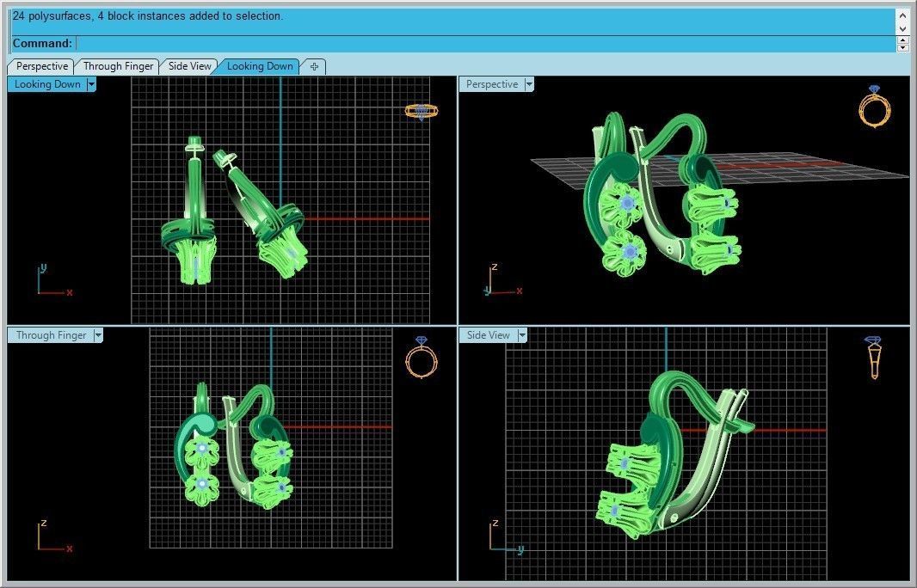917x588 pixels.
Task: Activate the Looking Down viewport tab
Action: [260, 67]
